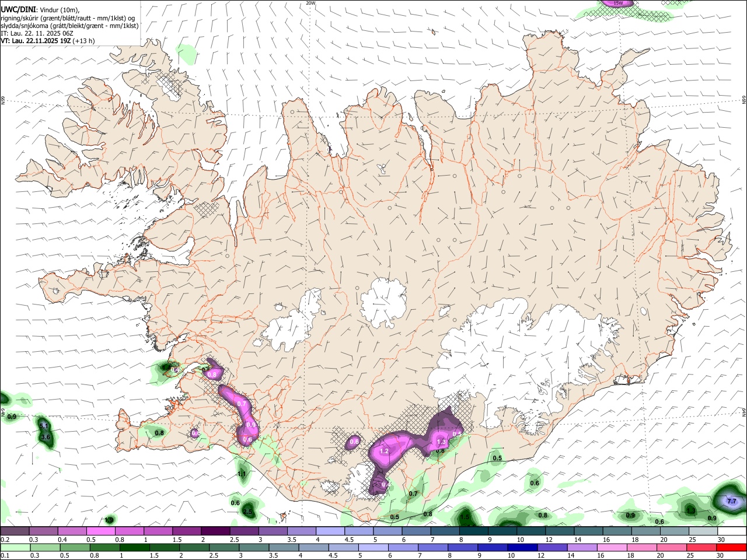Select the IT run time line 06Z
The height and width of the screenshot is (560, 747).
pos(37,33)
